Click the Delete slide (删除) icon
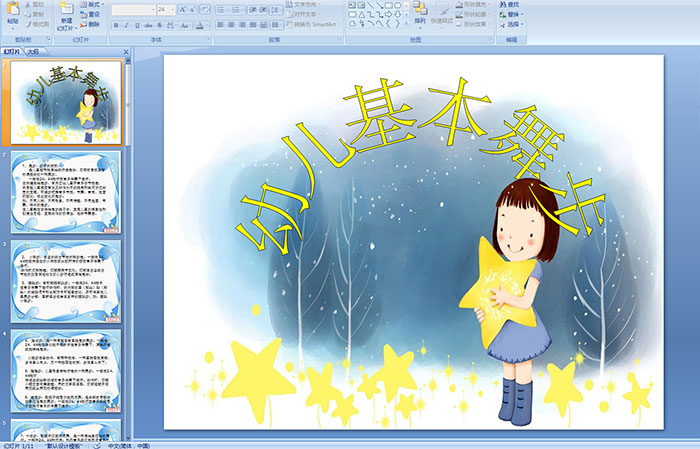Screen dimensions: 700x449 point(83,24)
